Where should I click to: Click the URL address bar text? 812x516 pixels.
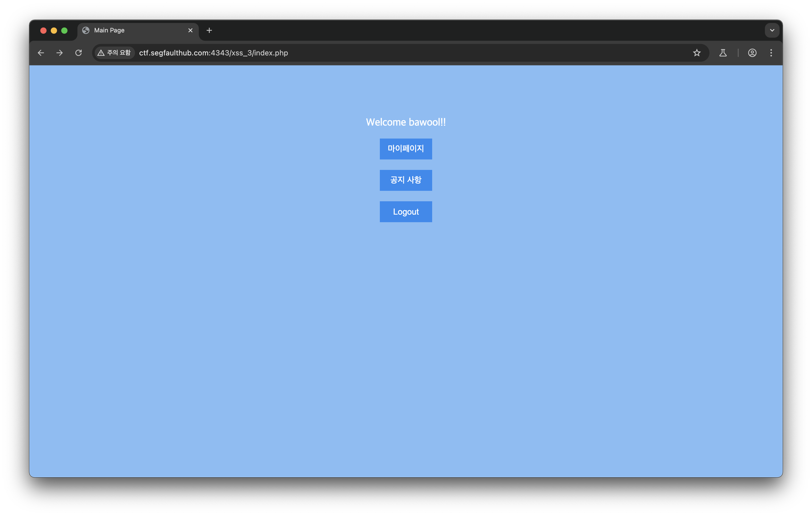point(213,53)
